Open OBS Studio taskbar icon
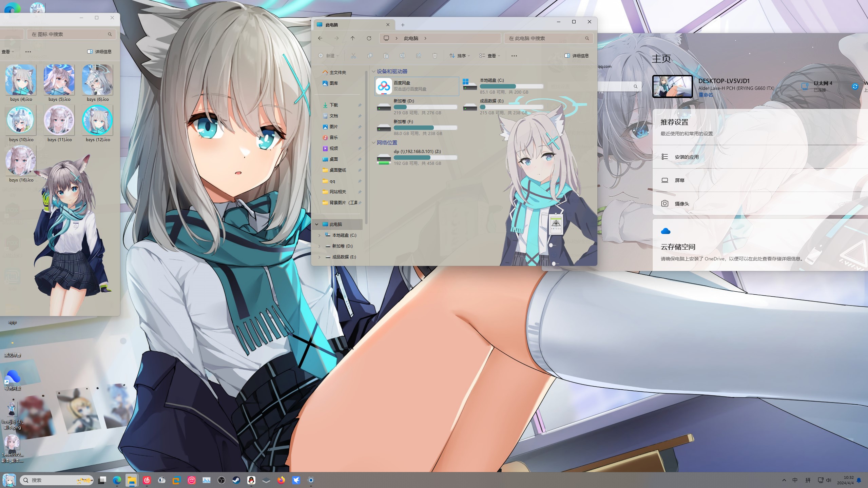This screenshot has height=488, width=868. click(x=221, y=480)
